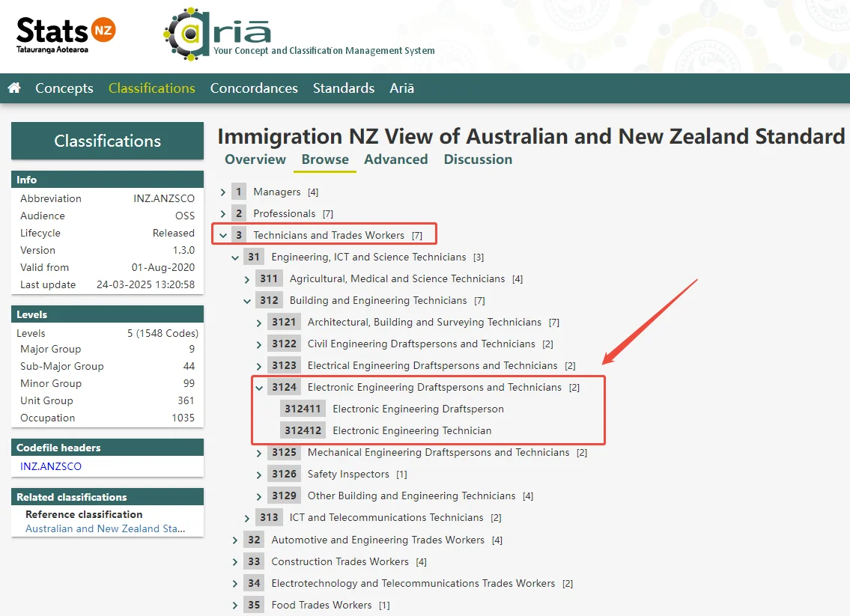This screenshot has height=616, width=850.
Task: Collapse the 3124 Electronic Engineering unit group
Action: tap(260, 388)
